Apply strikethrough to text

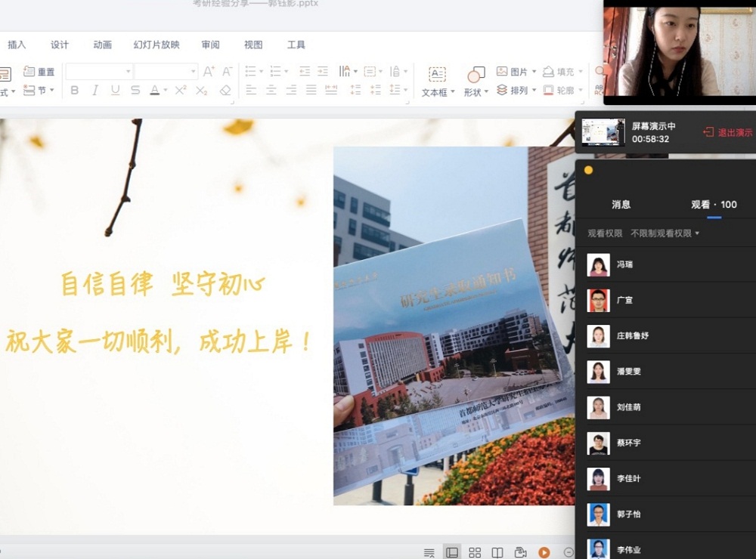coord(135,90)
